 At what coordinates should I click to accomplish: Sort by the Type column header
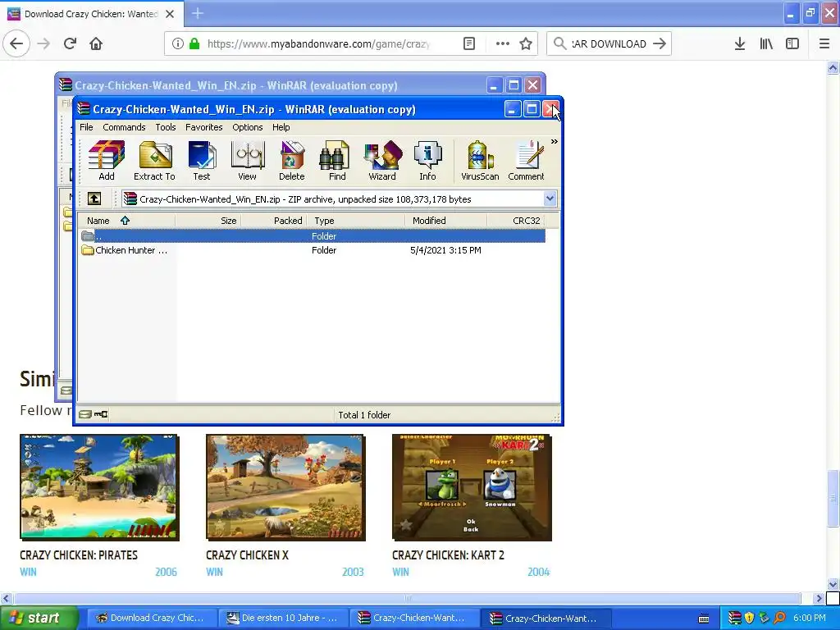(x=356, y=220)
